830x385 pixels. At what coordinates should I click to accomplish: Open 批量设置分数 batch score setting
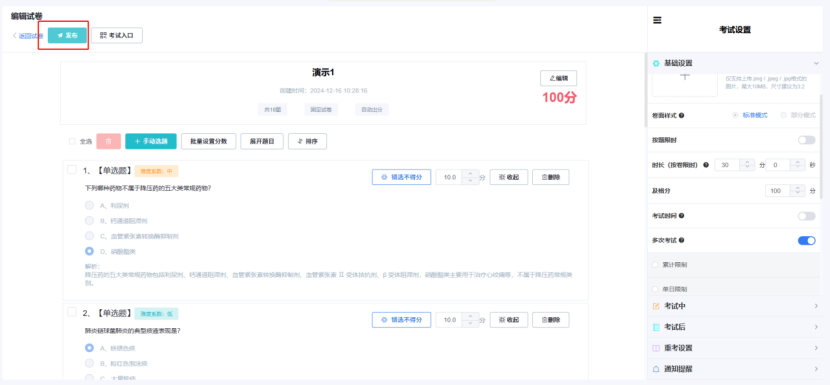pos(209,141)
